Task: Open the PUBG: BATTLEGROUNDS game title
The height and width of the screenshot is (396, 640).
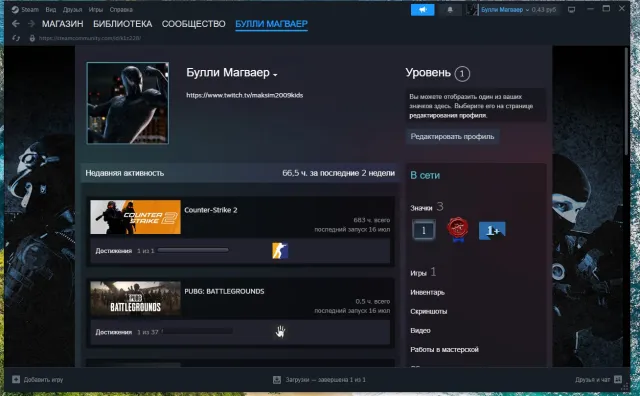Action: coord(224,291)
